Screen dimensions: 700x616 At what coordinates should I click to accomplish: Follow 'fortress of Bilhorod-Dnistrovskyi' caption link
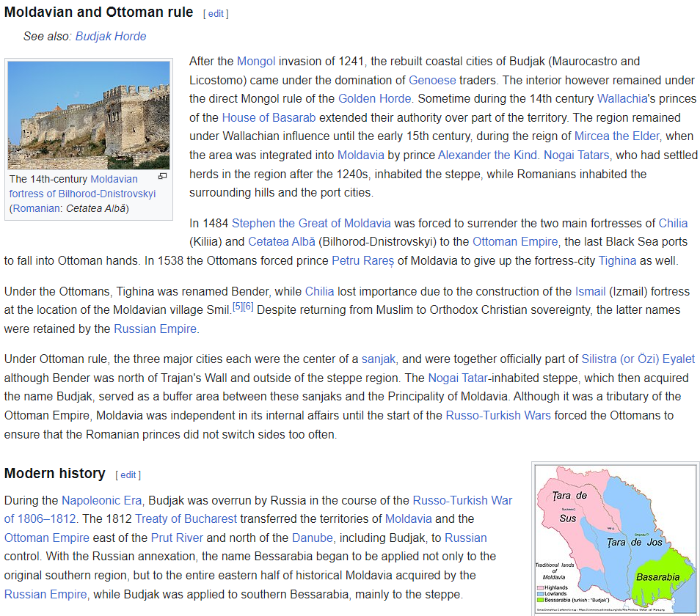(x=82, y=194)
